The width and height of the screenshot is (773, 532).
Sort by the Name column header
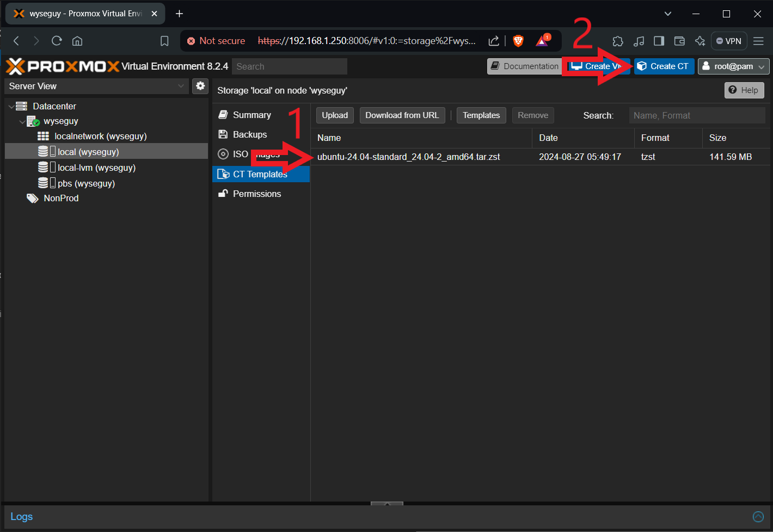(421, 138)
